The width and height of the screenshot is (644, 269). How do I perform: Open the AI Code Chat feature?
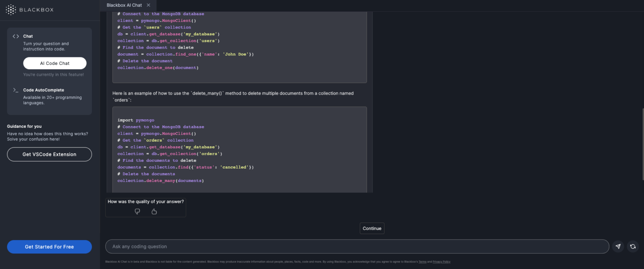point(55,63)
